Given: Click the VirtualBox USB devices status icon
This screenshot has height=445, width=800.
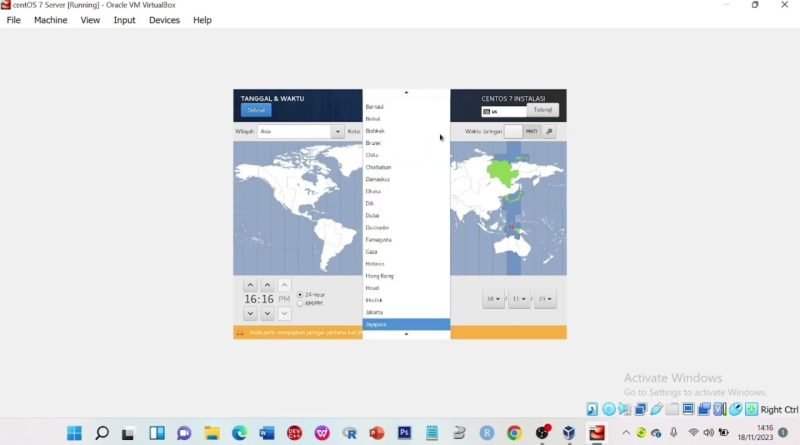Looking at the screenshot, I should tap(656, 409).
